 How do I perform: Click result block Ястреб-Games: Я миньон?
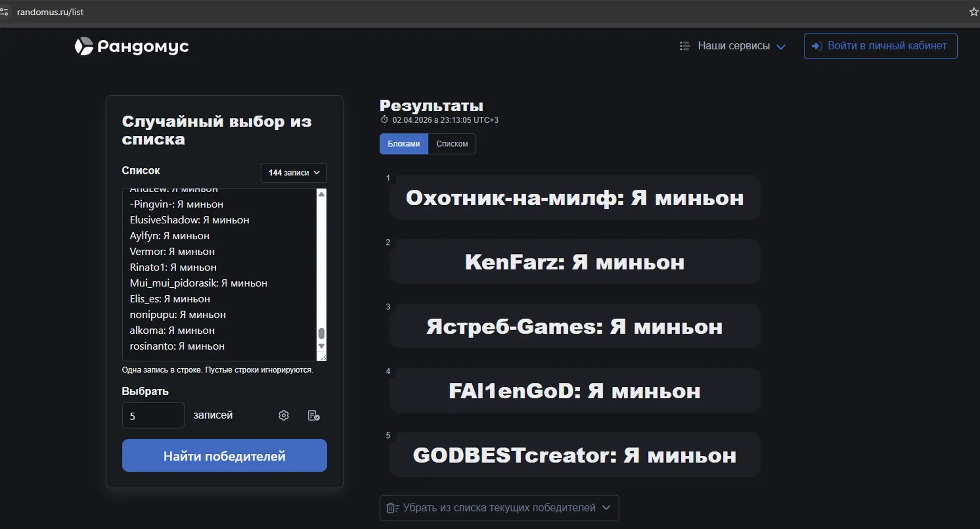click(575, 326)
